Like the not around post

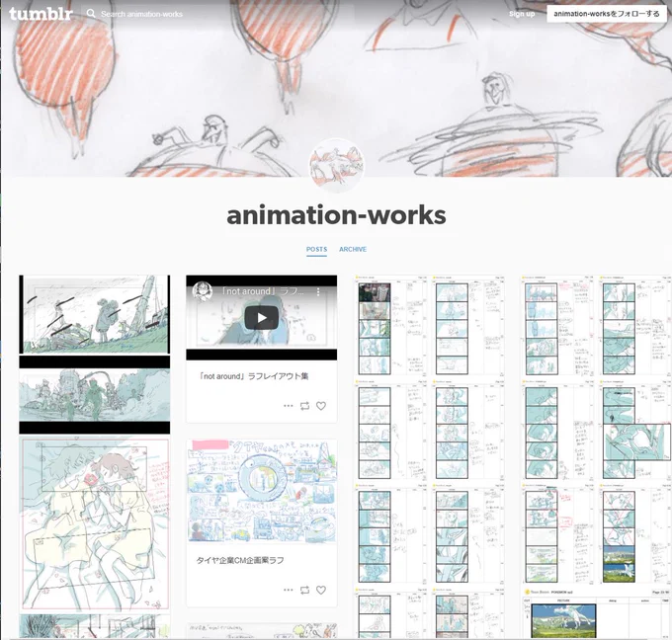click(x=321, y=406)
